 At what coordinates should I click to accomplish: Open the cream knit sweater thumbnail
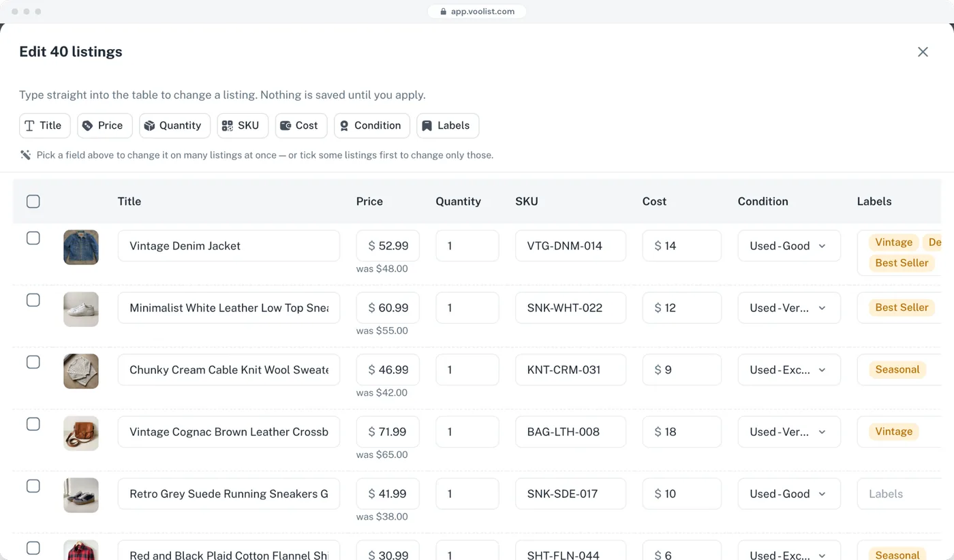click(81, 371)
